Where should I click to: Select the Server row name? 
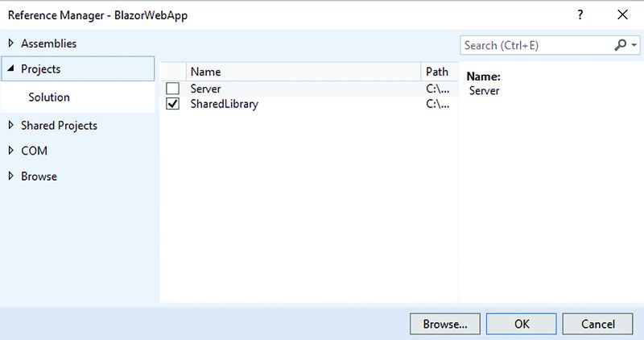[x=205, y=89]
